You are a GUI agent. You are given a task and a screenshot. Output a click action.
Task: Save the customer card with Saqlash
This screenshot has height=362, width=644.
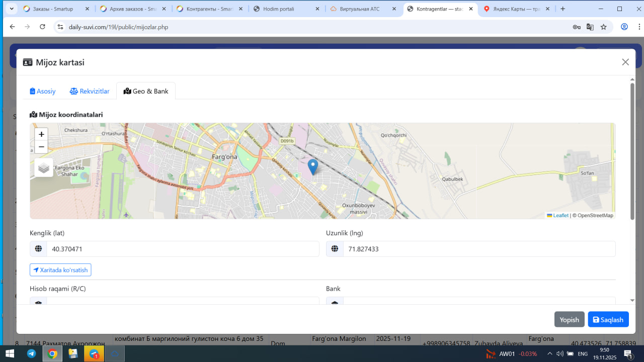608,319
